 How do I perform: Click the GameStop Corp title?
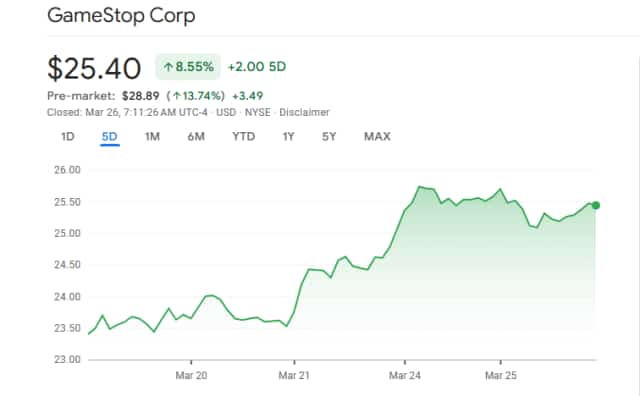(121, 16)
